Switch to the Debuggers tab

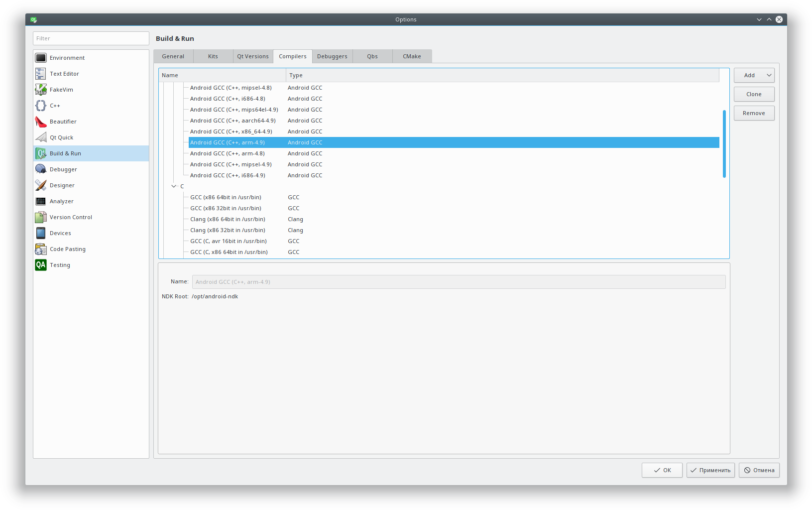332,56
